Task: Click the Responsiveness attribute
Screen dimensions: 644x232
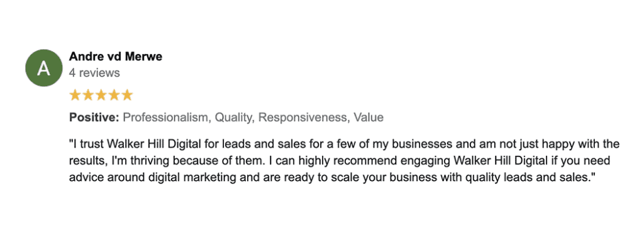Action: pyautogui.click(x=304, y=118)
